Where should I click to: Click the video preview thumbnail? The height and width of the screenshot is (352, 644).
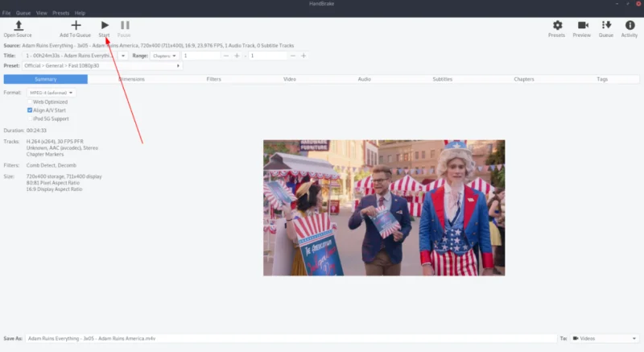[384, 208]
